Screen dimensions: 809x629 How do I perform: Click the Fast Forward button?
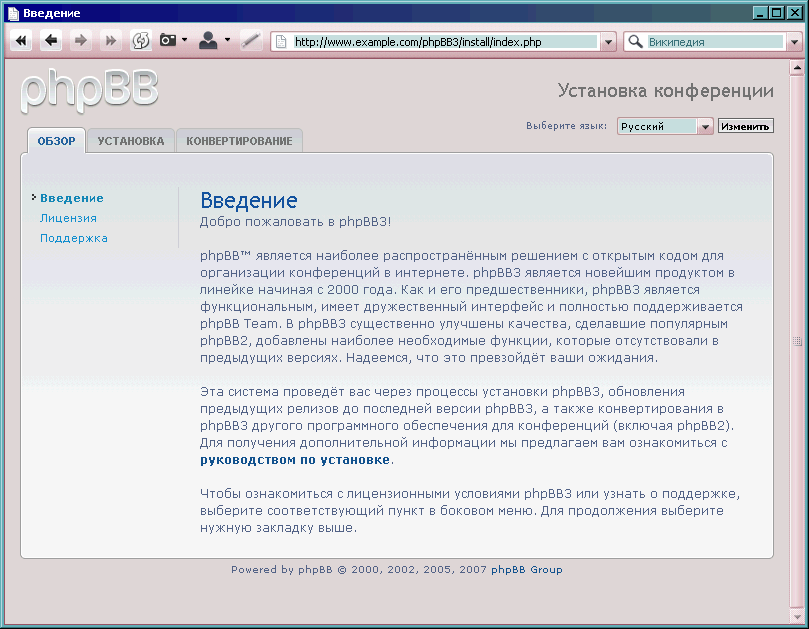[x=110, y=41]
